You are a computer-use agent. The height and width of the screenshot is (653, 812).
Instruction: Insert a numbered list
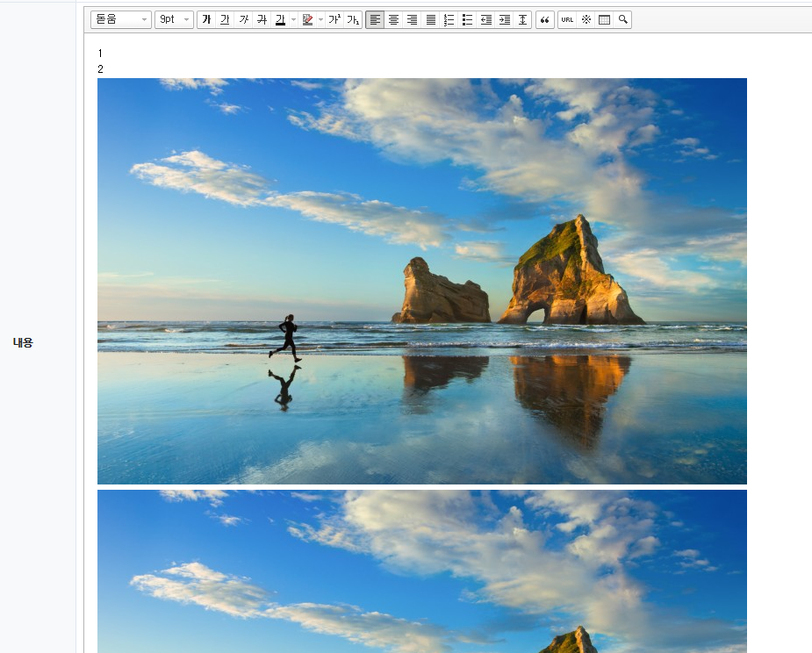[x=449, y=19]
